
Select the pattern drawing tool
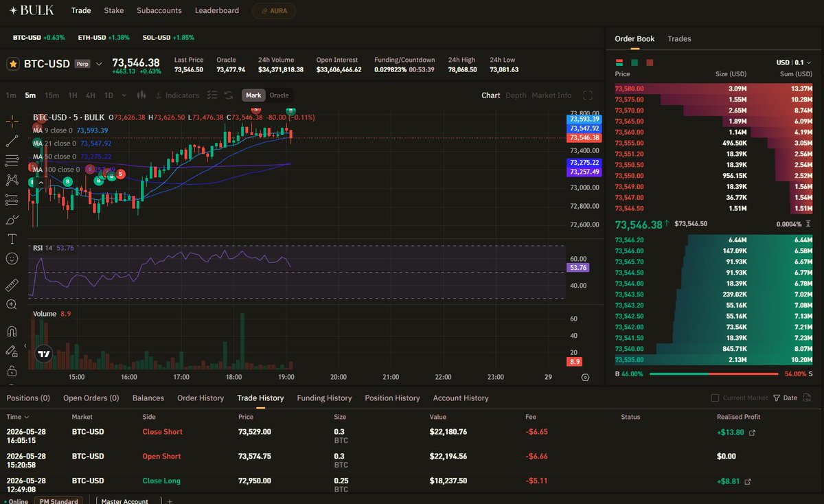12,180
